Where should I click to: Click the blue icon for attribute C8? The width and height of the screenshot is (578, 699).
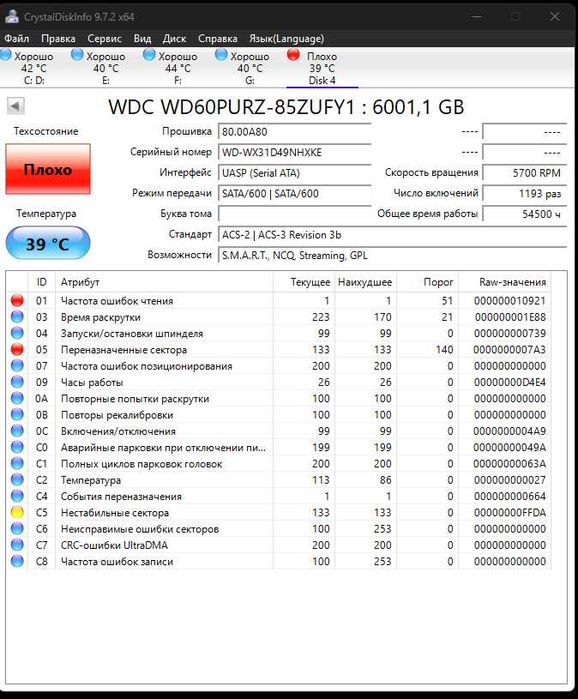pos(17,561)
